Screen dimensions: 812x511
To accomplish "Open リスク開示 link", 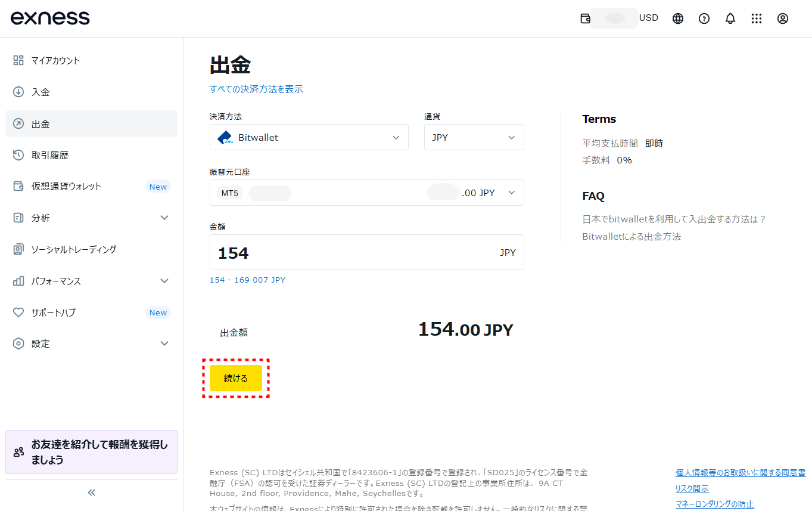I will click(x=692, y=488).
